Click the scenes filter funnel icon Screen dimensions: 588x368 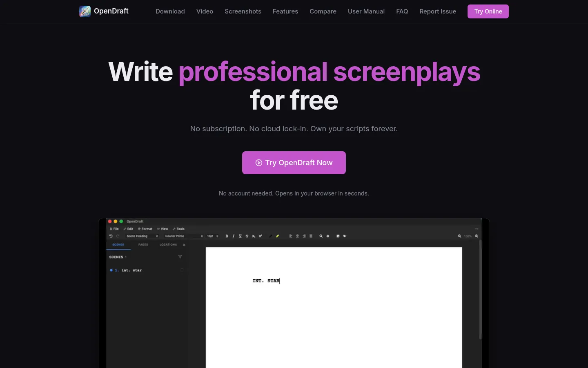coord(180,257)
